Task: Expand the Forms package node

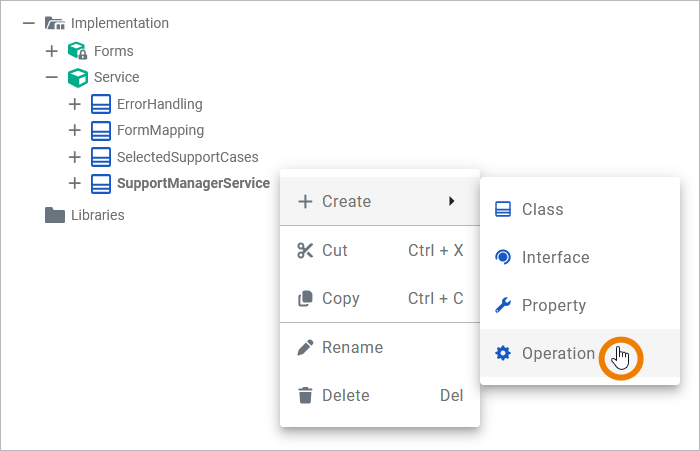Action: (52, 51)
